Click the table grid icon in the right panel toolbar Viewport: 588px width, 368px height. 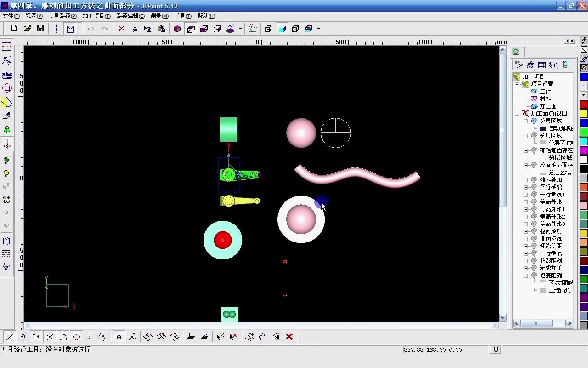coord(542,65)
